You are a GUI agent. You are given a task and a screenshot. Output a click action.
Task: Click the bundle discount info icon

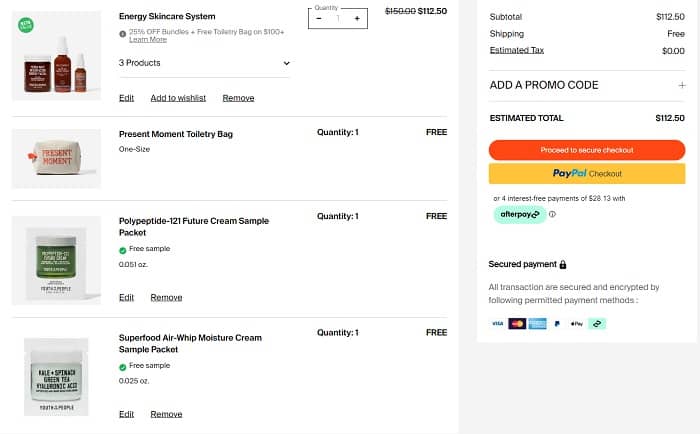(x=123, y=32)
